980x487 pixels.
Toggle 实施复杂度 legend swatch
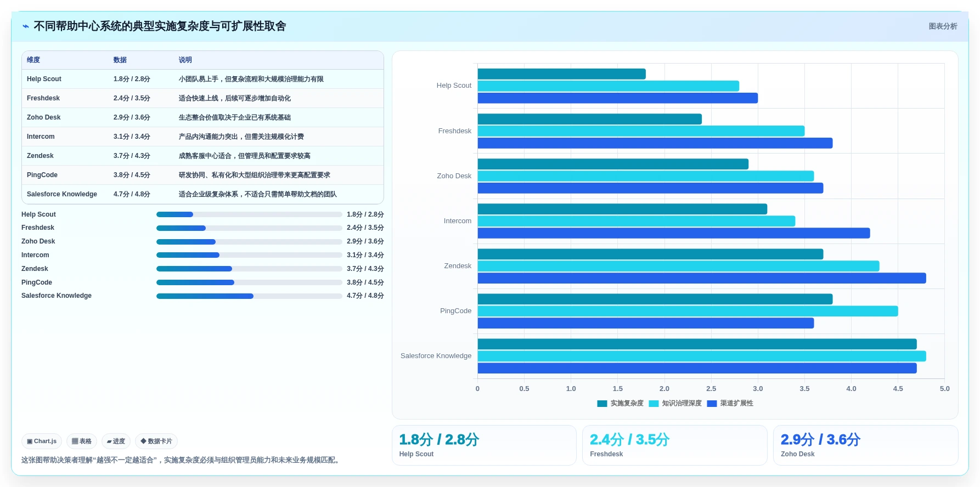602,404
